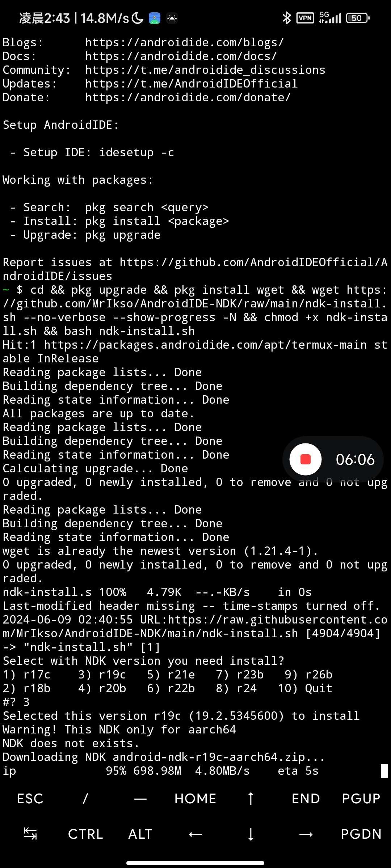Tap the tab key icon with the double arrows
This screenshot has width=391, height=868.
click(30, 834)
